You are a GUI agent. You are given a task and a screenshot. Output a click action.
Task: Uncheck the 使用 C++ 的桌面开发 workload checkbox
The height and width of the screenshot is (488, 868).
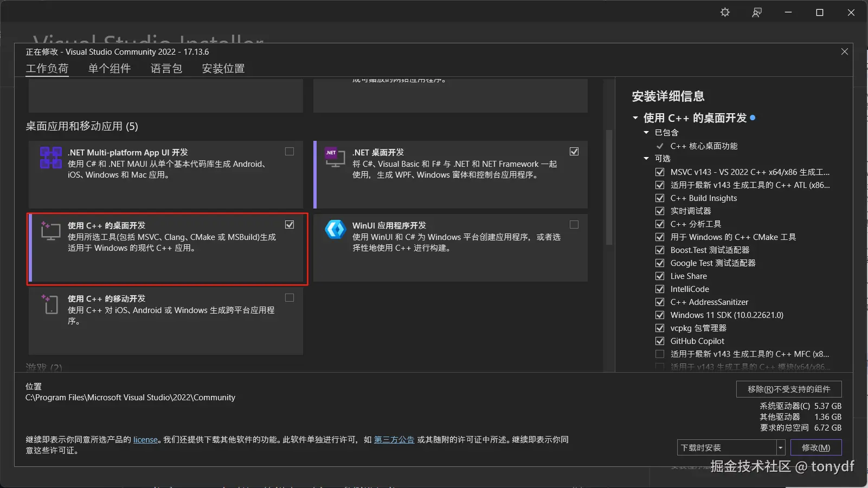pos(290,225)
